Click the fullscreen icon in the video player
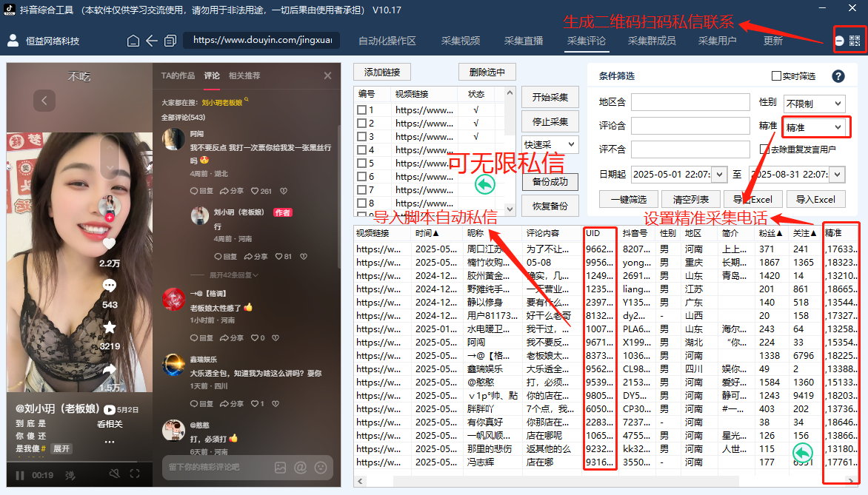Screen dimensions: 868x495 pos(134,474)
